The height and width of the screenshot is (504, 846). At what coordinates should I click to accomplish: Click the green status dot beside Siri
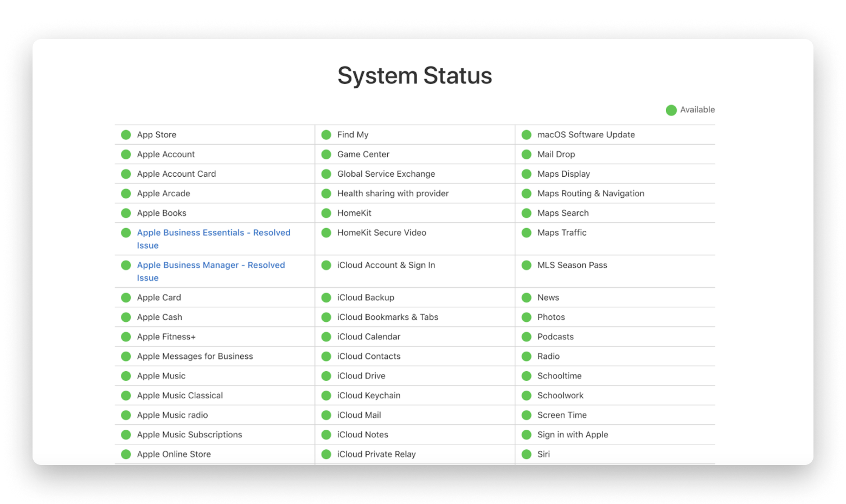(526, 454)
